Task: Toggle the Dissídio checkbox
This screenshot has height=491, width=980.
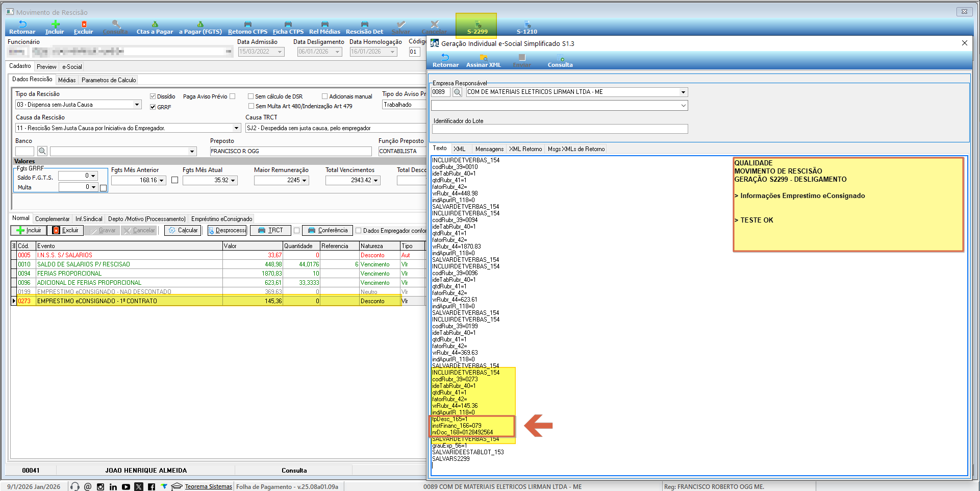Action: (153, 96)
